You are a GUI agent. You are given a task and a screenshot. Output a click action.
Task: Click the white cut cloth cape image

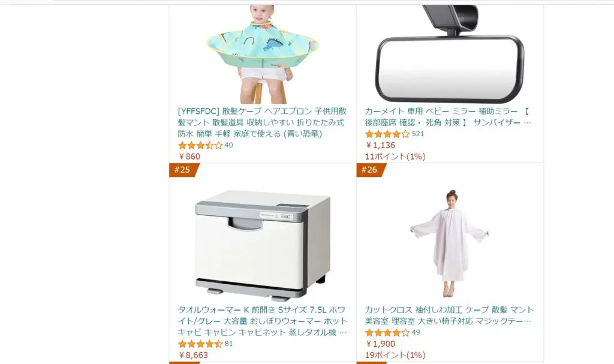tap(450, 243)
